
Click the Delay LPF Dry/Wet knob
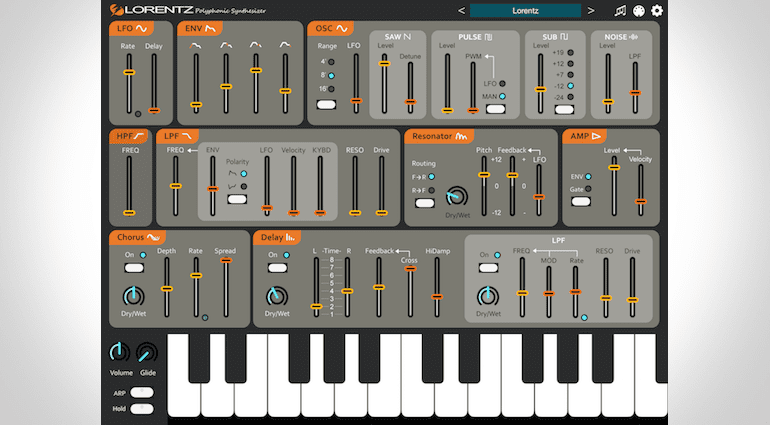click(x=488, y=296)
